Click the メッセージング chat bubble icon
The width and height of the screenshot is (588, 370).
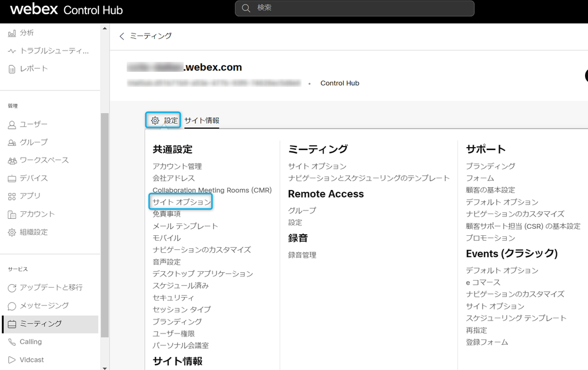click(12, 306)
